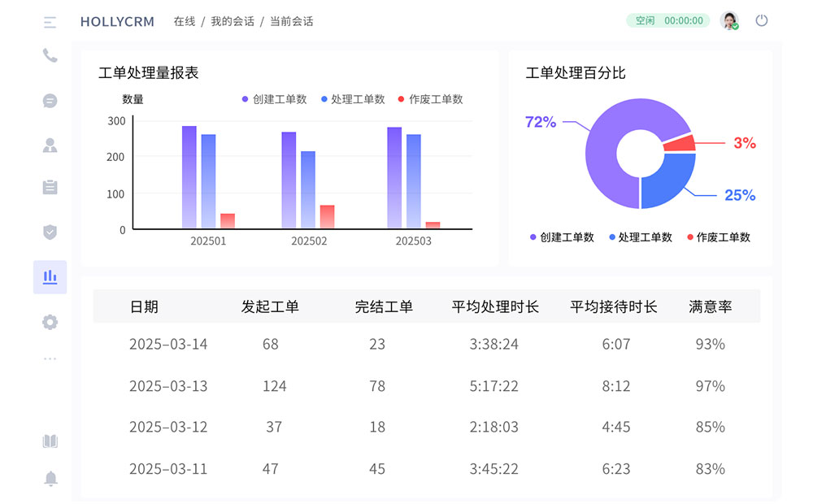813x504 pixels.
Task: Open the 当前会话 tab
Action: pyautogui.click(x=291, y=21)
